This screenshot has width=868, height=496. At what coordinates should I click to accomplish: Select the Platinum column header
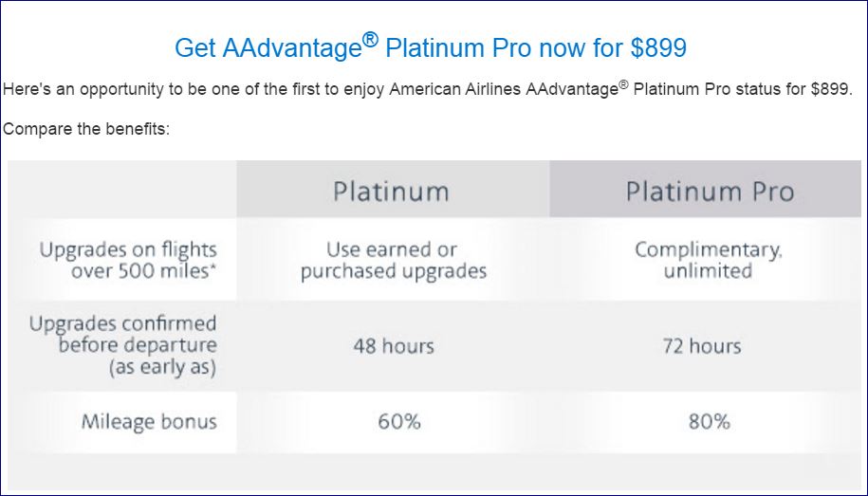(391, 191)
